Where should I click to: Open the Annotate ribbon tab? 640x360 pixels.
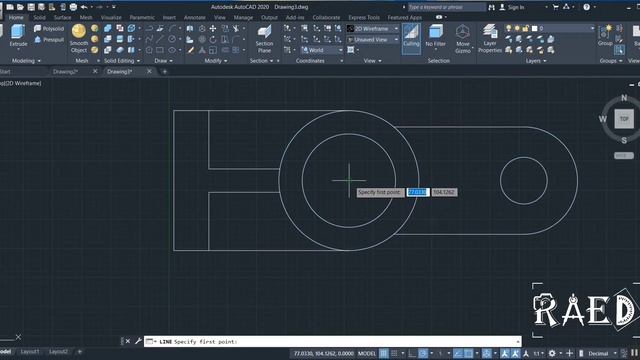tap(195, 18)
